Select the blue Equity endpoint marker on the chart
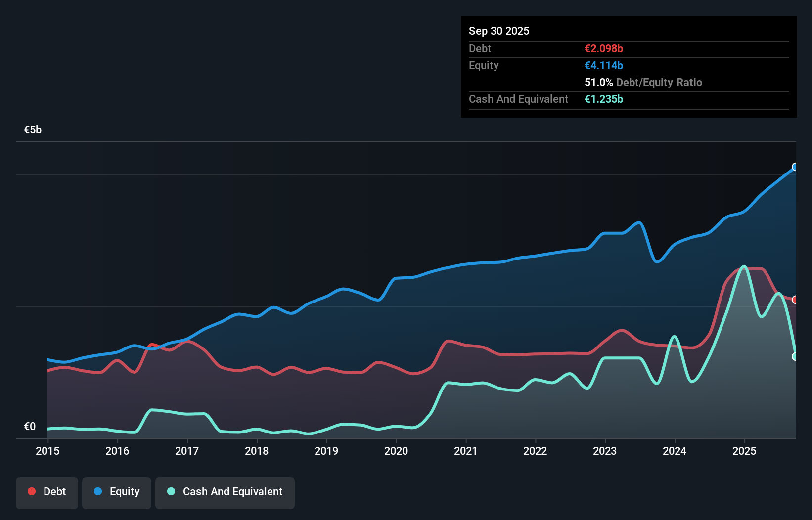 795,167
